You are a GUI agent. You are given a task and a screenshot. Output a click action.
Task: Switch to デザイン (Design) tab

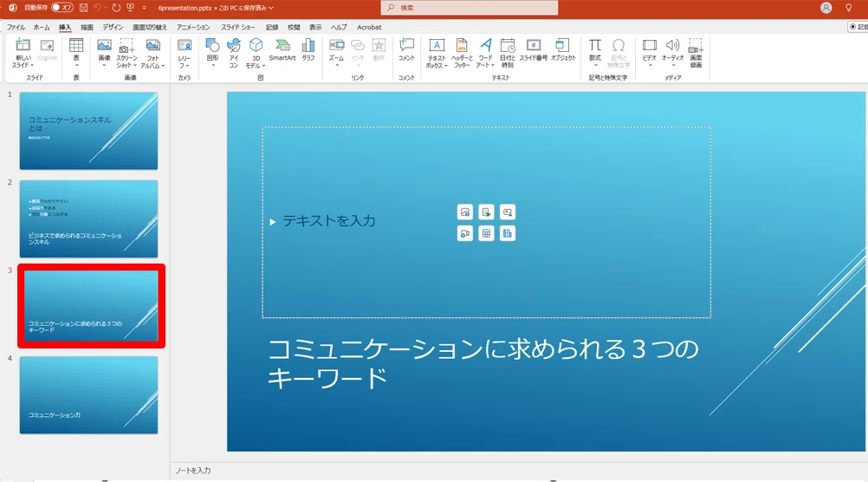(113, 27)
